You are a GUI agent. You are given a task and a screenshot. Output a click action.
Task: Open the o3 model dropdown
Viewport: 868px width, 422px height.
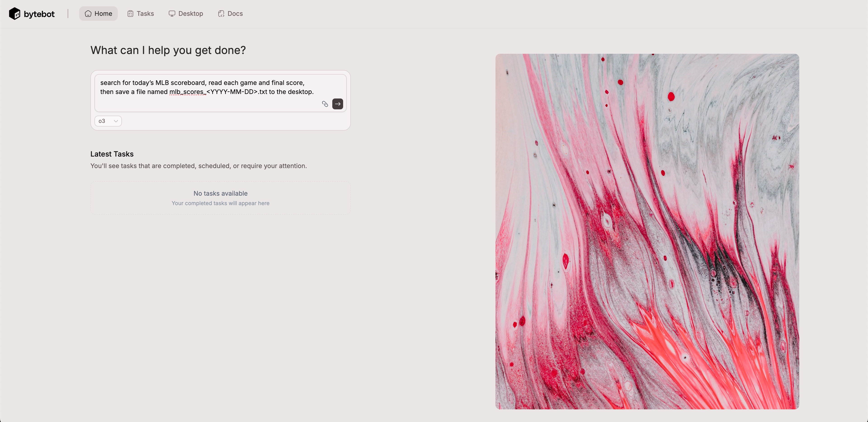point(108,121)
